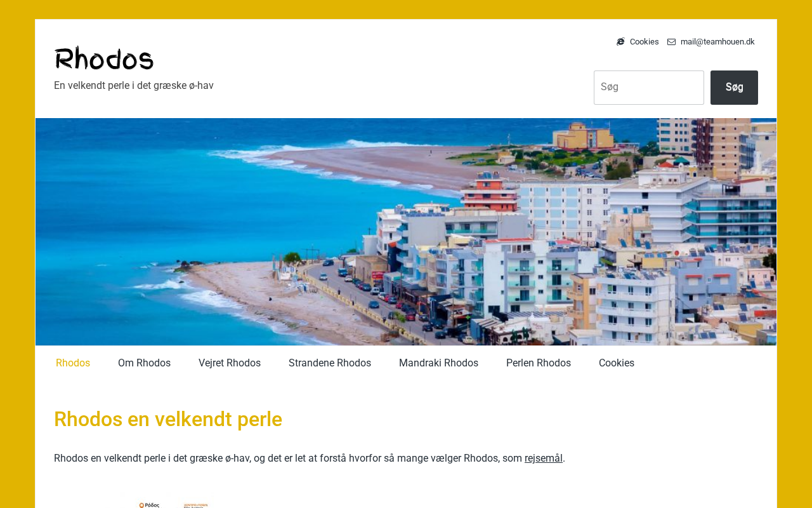Image resolution: width=812 pixels, height=508 pixels.
Task: Follow the underlined rejsemål link
Action: pyautogui.click(x=544, y=458)
